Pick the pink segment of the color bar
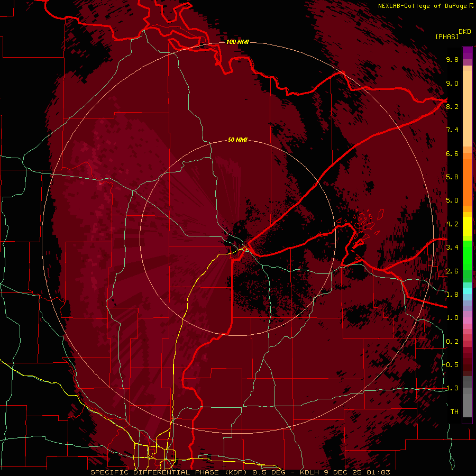Image resolution: width=476 pixels, height=476 pixels. point(467,321)
